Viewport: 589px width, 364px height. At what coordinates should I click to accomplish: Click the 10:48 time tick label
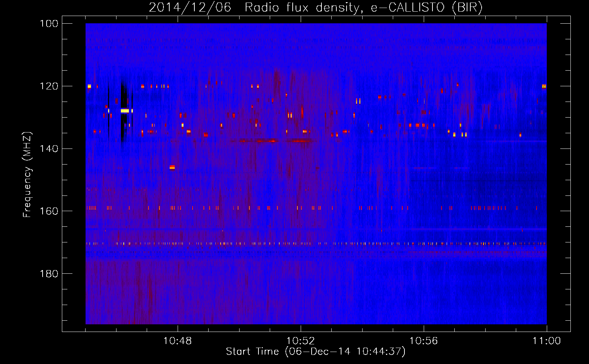point(178,341)
